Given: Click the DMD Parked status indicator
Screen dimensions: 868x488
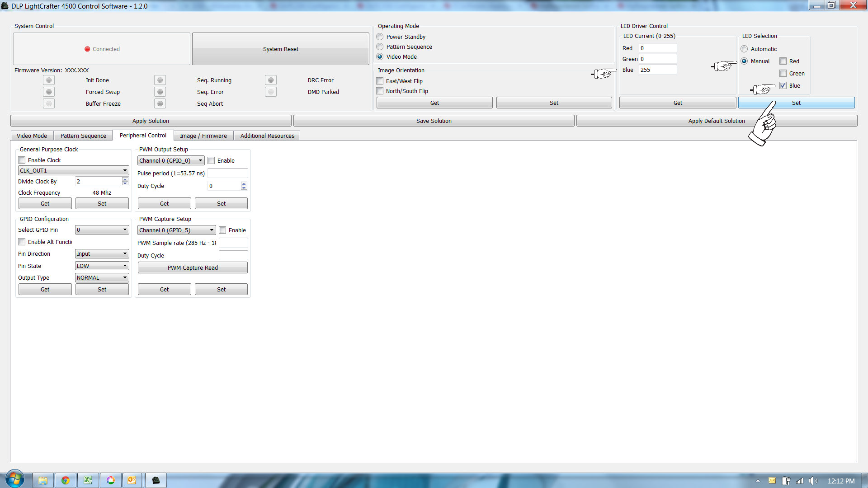Looking at the screenshot, I should tap(271, 92).
